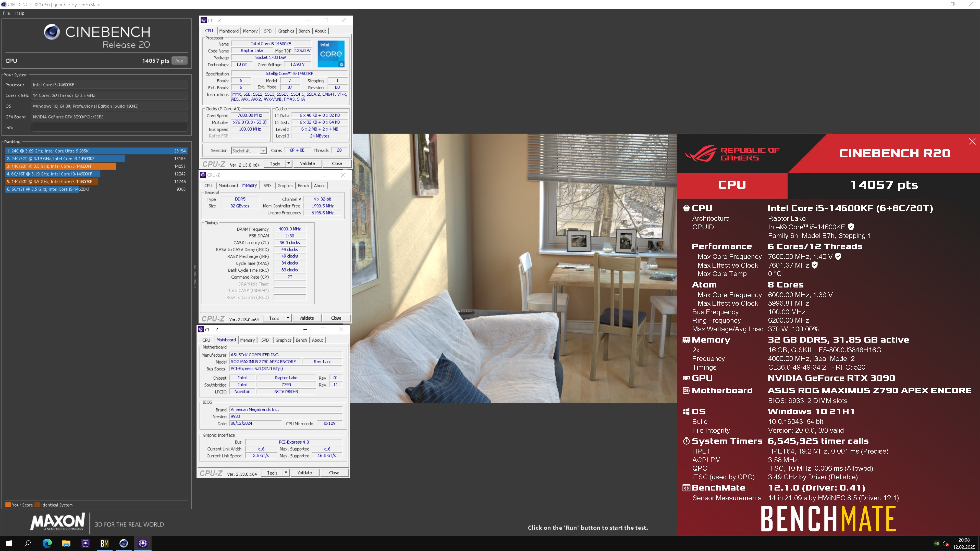Open About tab in Mainboard CPU-Z window
The image size is (980, 551).
click(317, 340)
